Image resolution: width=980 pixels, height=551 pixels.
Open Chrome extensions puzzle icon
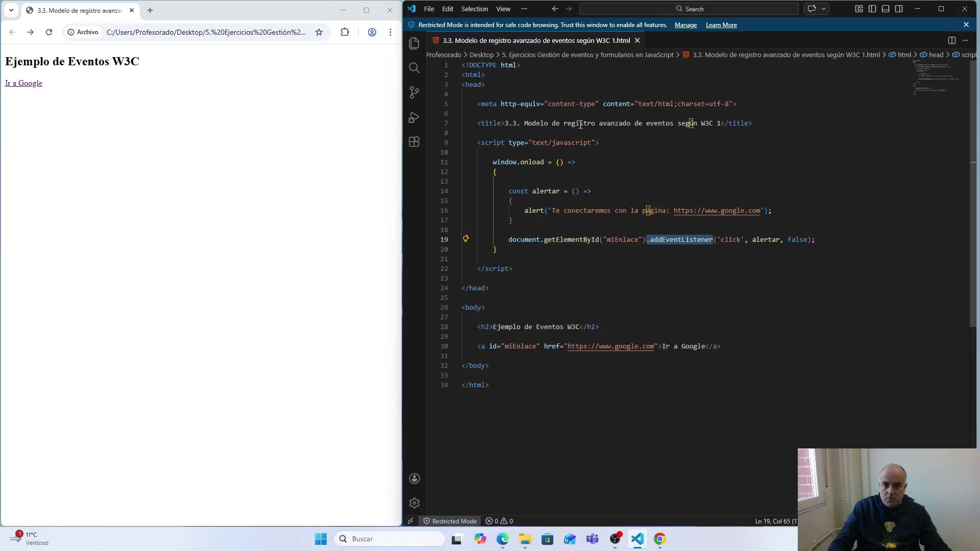point(345,32)
